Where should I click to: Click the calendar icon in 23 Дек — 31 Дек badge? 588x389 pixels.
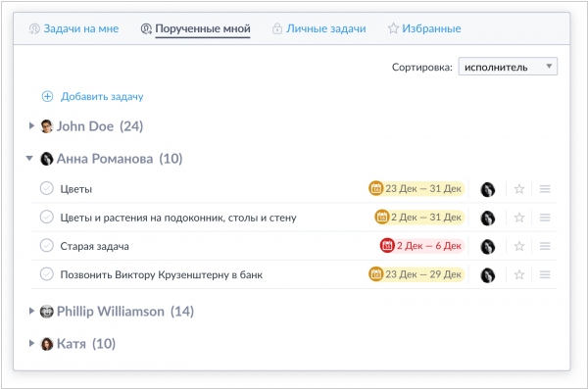(x=375, y=188)
